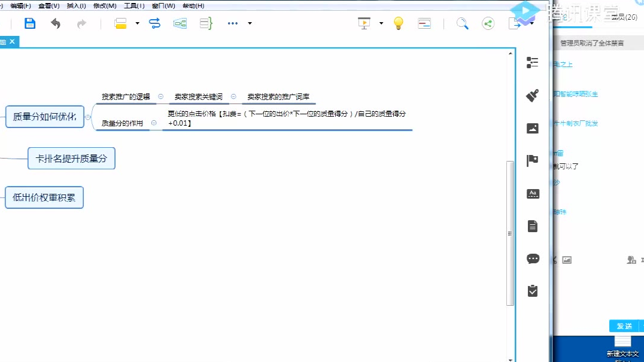This screenshot has height=362, width=644.
Task: Expand the dropdown arrow after the more dots
Action: [250, 23]
